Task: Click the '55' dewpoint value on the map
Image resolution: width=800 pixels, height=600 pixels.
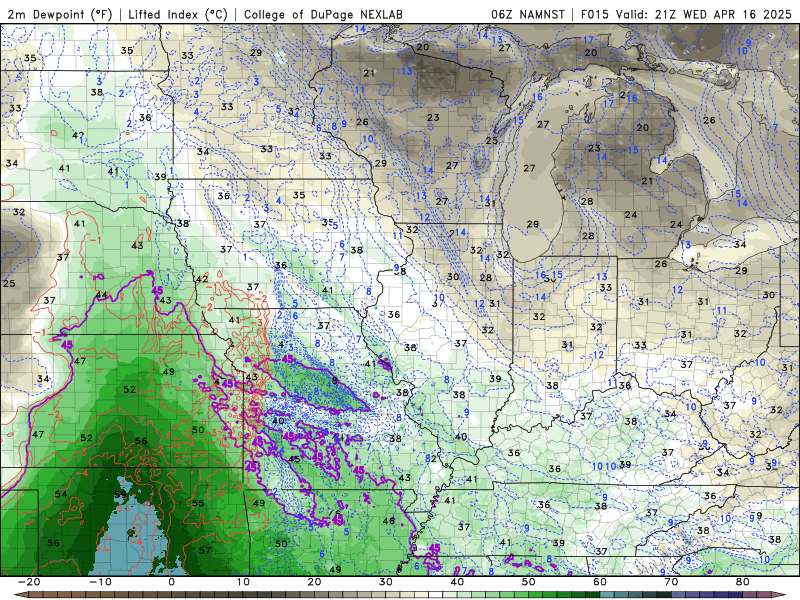Action: pyautogui.click(x=198, y=504)
